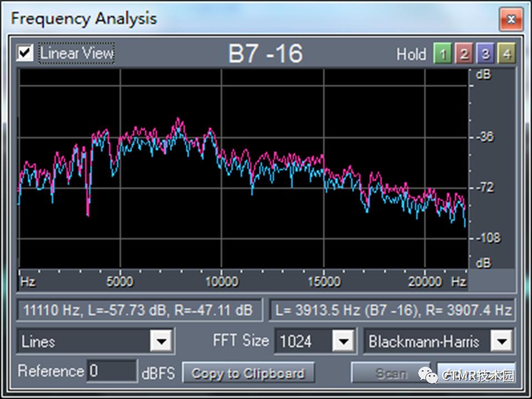Image resolution: width=532 pixels, height=399 pixels.
Task: Click the 15000 Hz axis label
Action: click(x=324, y=281)
